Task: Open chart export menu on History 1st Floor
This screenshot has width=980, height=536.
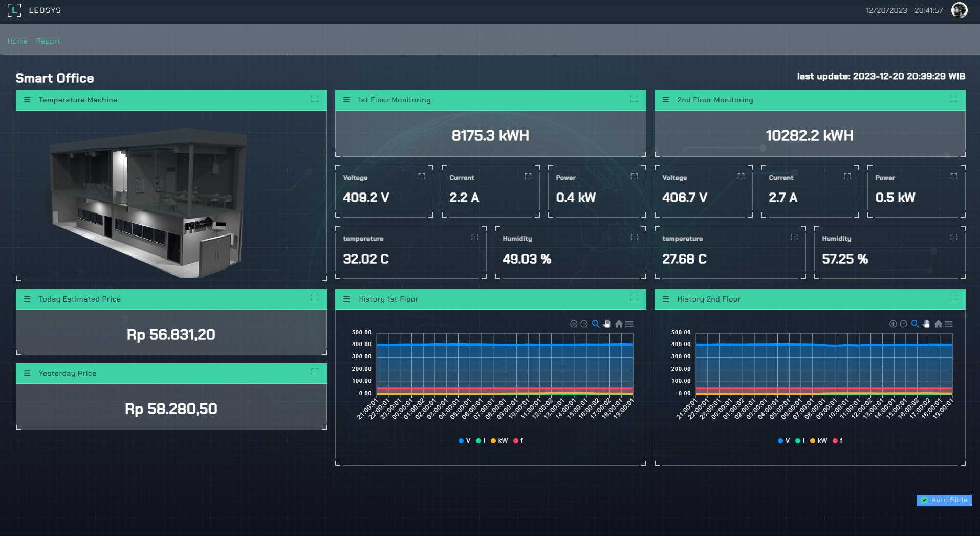Action: (629, 324)
